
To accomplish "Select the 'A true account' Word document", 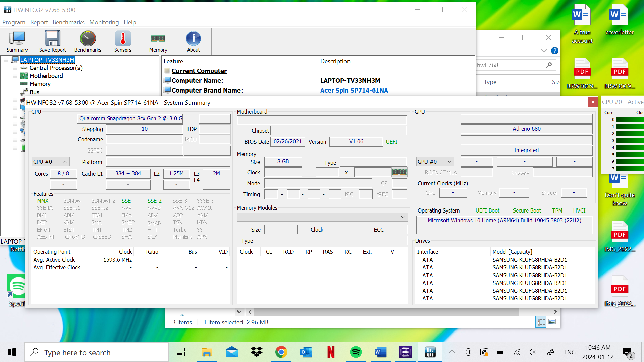I will 582,24.
